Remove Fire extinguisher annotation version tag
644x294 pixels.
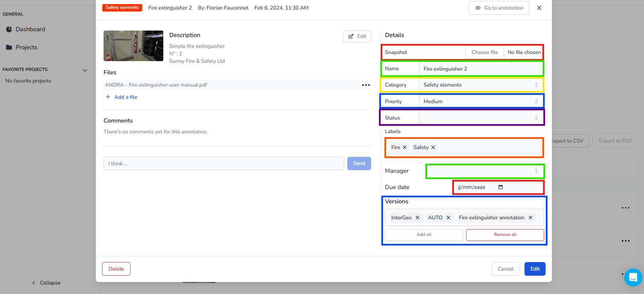pos(531,218)
